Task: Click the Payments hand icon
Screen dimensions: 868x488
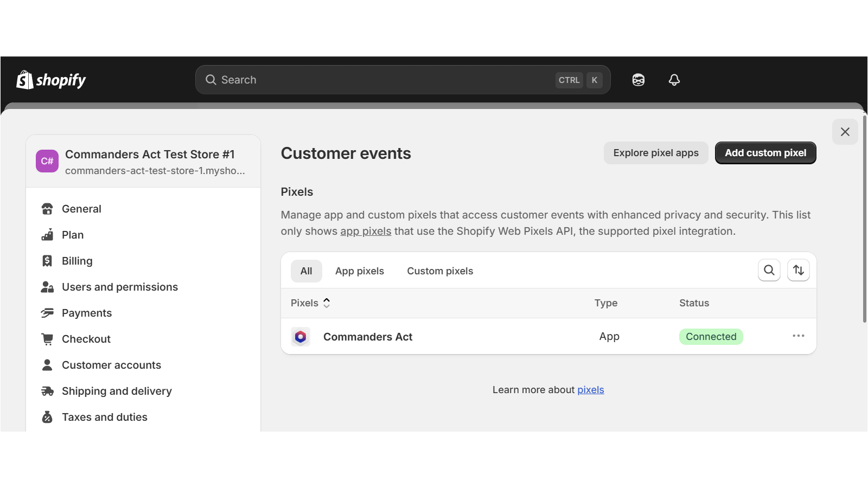Action: 47,313
